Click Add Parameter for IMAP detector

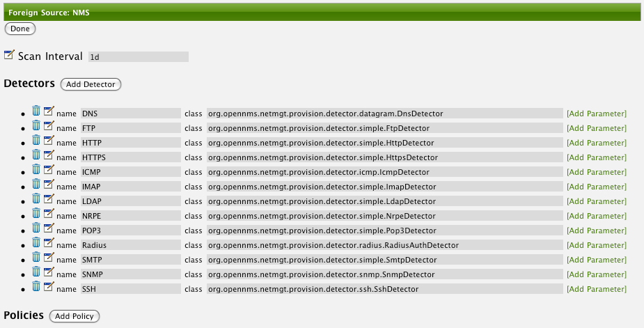[x=596, y=187]
